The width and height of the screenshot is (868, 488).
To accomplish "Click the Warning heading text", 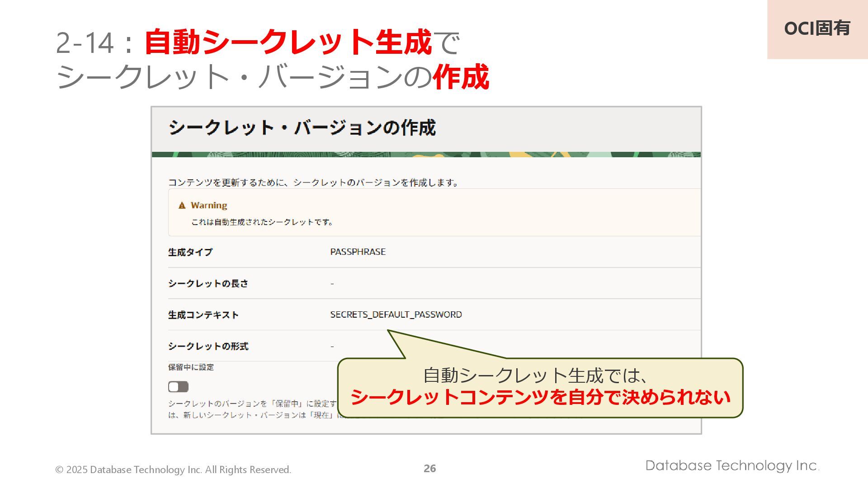I will (208, 205).
